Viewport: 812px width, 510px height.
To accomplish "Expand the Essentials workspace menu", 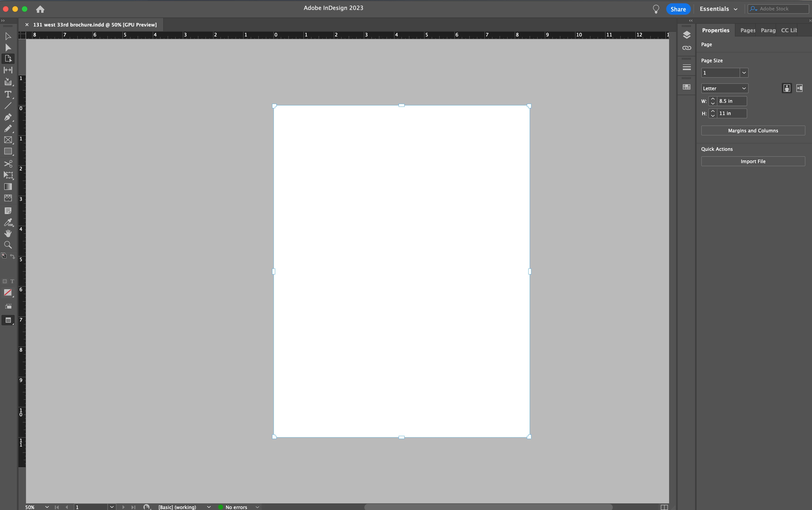I will pos(718,9).
